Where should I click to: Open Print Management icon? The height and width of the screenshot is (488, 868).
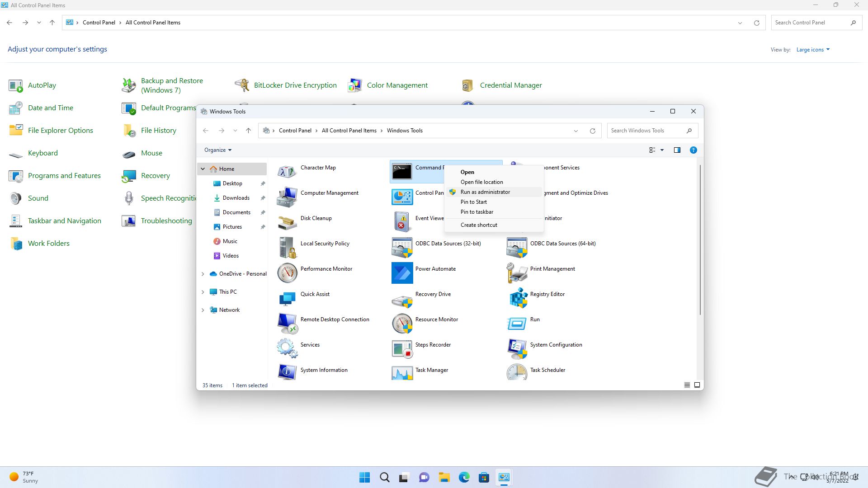[x=517, y=272]
